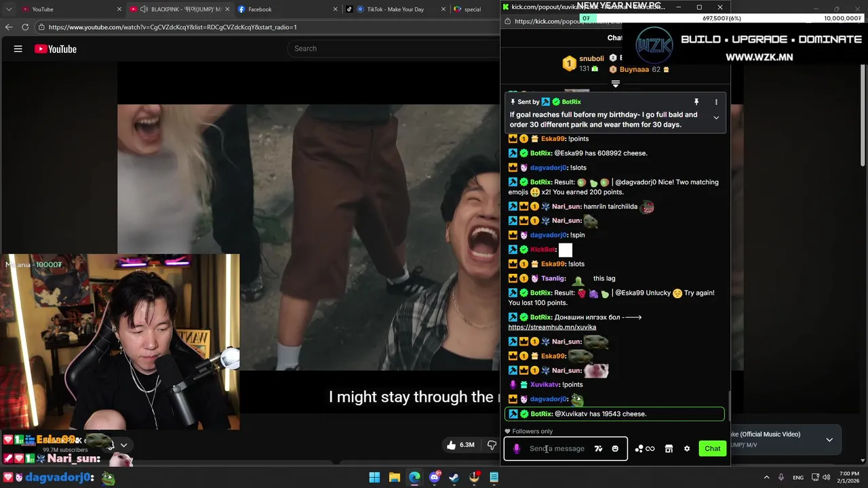Click KickBot username in chat
Screen dimensions: 868x488
pyautogui.click(x=542, y=249)
